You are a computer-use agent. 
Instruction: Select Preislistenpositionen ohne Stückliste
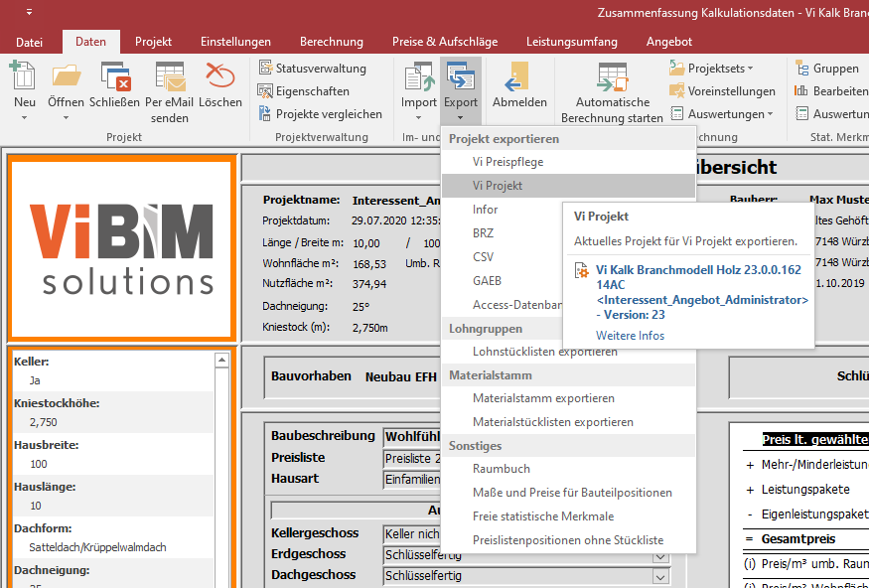click(568, 540)
